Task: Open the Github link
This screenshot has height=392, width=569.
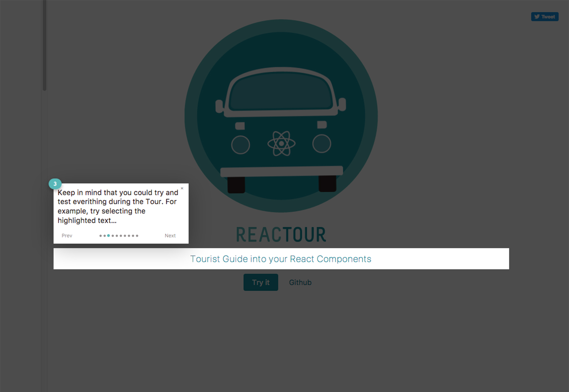Action: coord(300,282)
